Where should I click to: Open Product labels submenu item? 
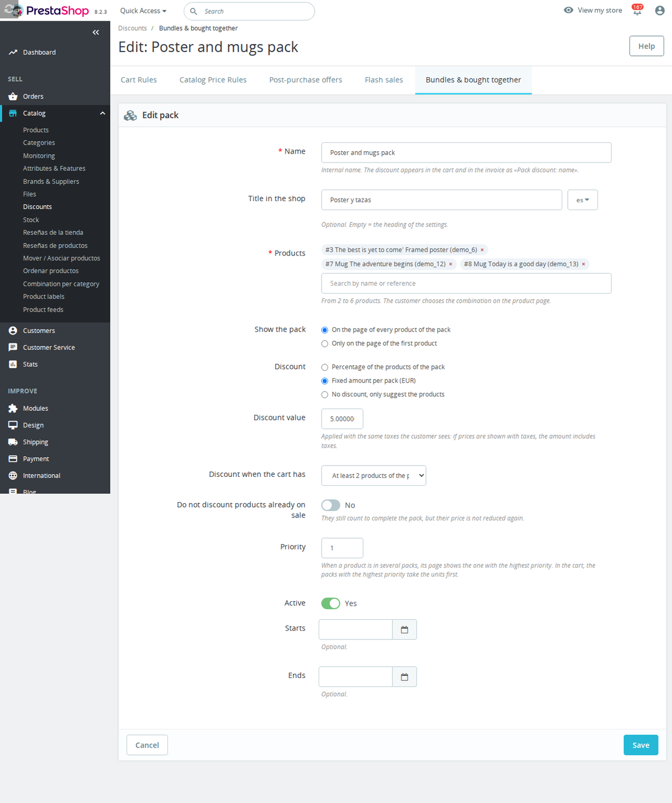click(x=44, y=297)
